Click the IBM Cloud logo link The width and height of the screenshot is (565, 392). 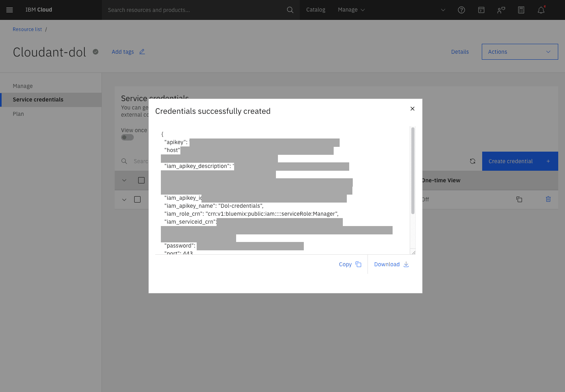tap(39, 10)
